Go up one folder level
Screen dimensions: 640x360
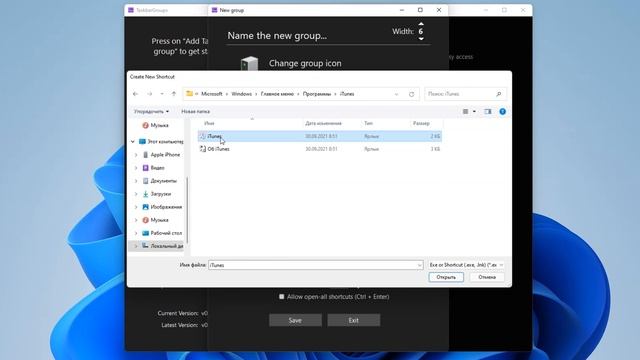pos(174,94)
